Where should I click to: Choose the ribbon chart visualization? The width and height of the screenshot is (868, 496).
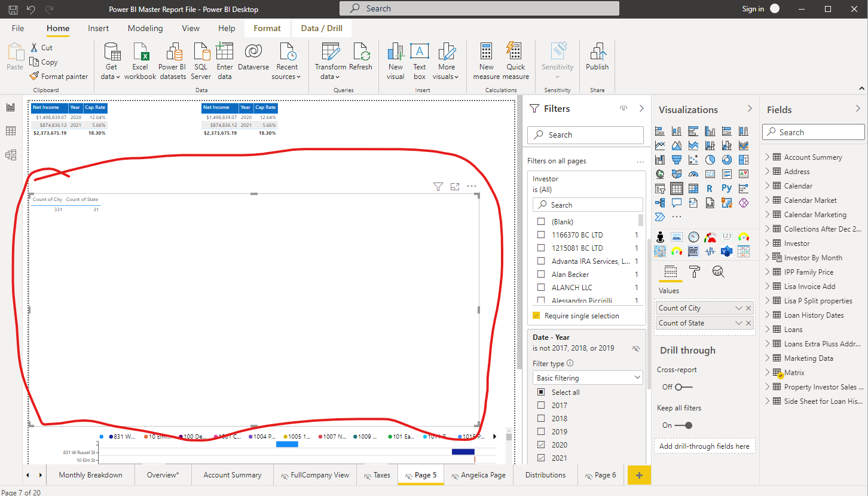coord(744,145)
